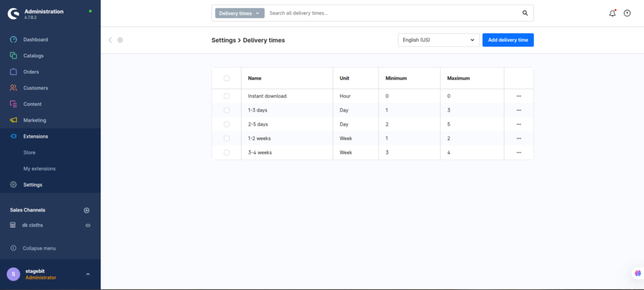The image size is (644, 290).
Task: Check the 1-2 weeks row checkbox
Action: 226,138
